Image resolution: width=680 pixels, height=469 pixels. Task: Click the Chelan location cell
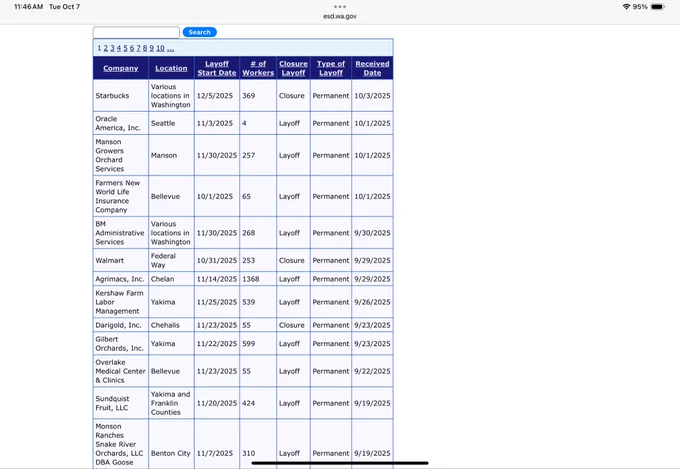click(x=171, y=279)
